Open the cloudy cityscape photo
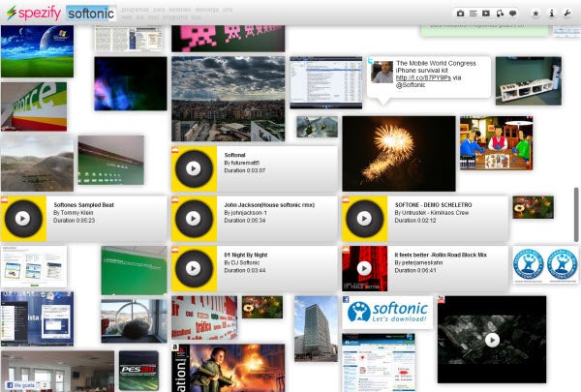The image size is (581, 392). coord(229,99)
